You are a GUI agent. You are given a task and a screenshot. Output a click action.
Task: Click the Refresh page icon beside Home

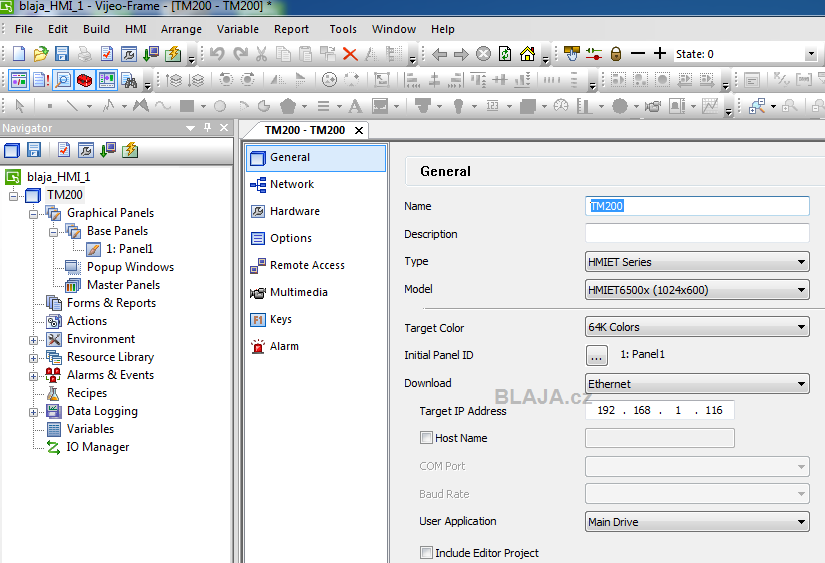[505, 54]
